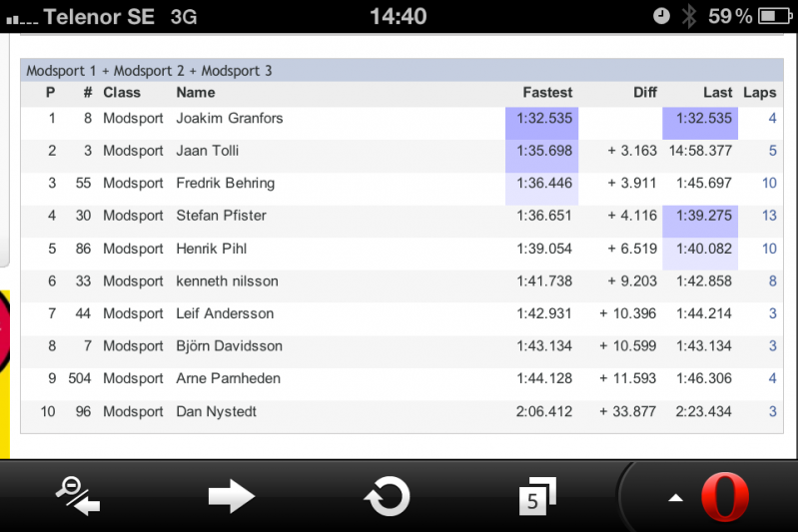
Task: Open the tabs icon showing 5
Action: [x=536, y=496]
